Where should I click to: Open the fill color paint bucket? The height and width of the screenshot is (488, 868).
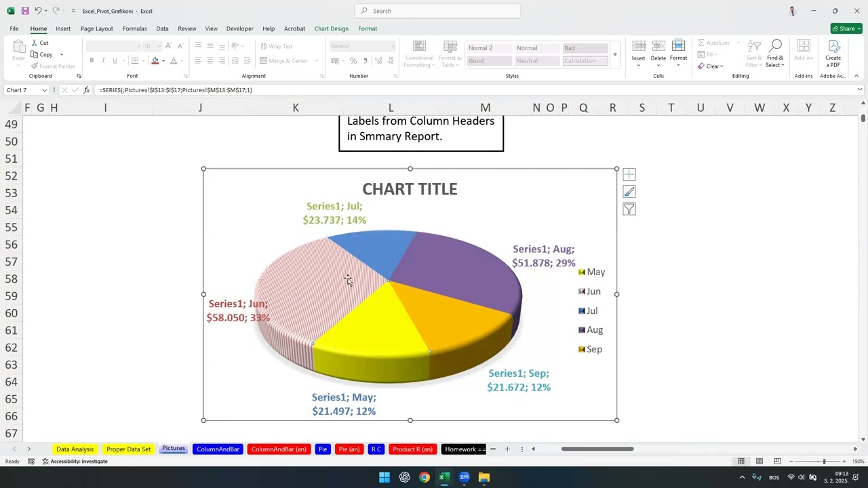click(x=155, y=60)
